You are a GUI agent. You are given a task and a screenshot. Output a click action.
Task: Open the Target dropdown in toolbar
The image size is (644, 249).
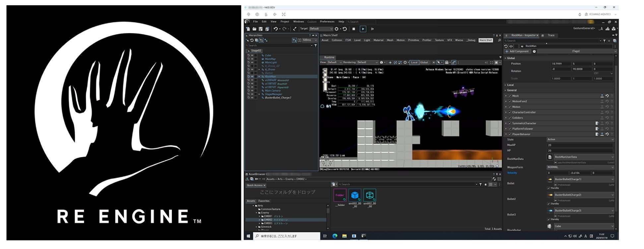[x=321, y=29]
